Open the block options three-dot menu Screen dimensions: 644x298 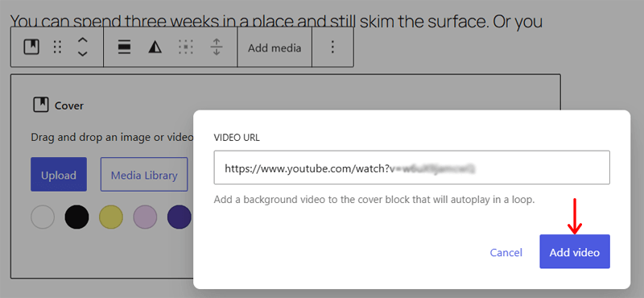pos(332,48)
